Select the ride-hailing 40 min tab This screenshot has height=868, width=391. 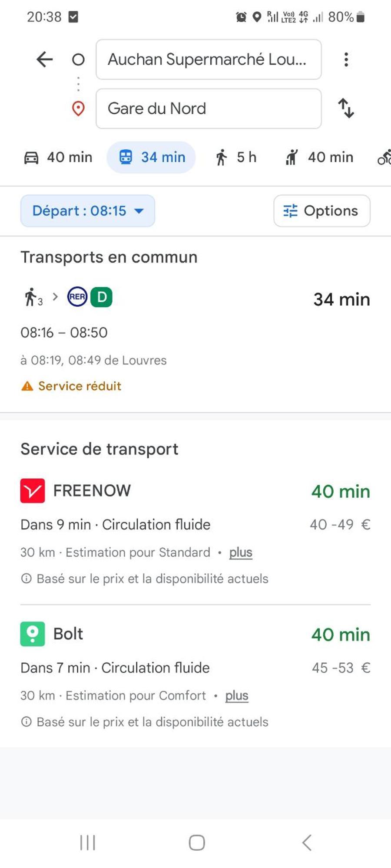coord(319,157)
